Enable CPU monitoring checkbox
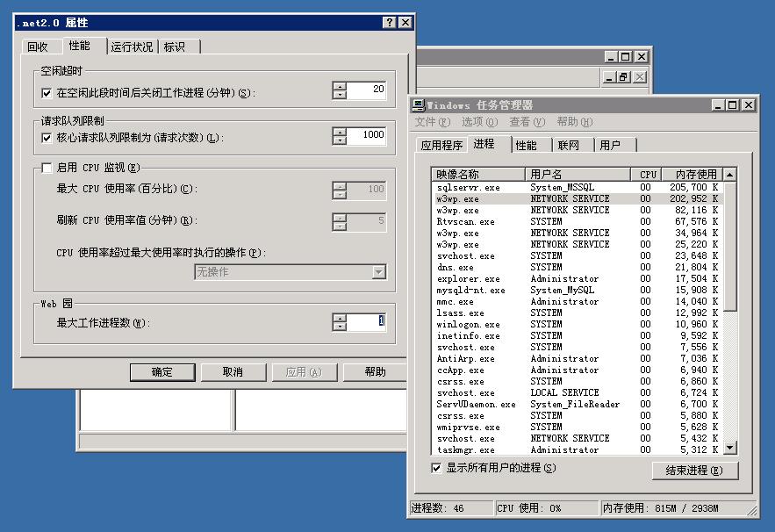This screenshot has width=775, height=532. 47,168
